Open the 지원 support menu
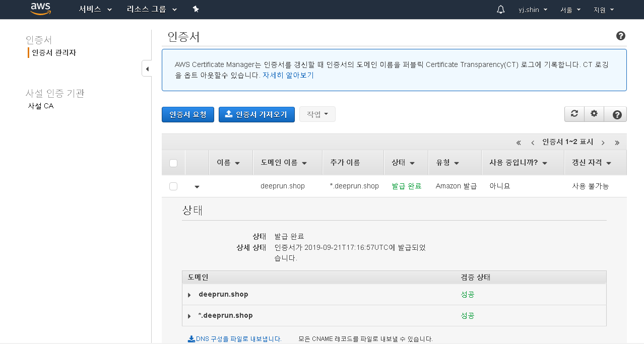This screenshot has height=344, width=644. click(604, 10)
